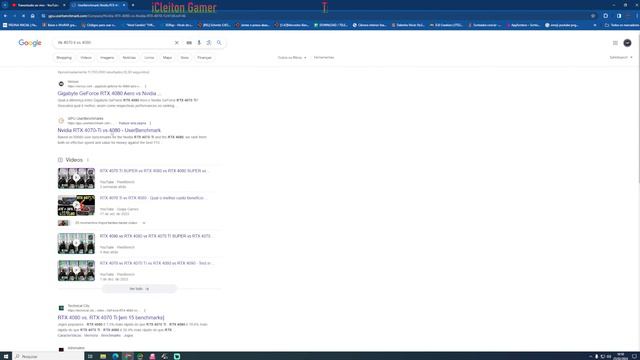This screenshot has height=360, width=640.
Task: Click the Ver tudo videos button
Action: point(139,289)
